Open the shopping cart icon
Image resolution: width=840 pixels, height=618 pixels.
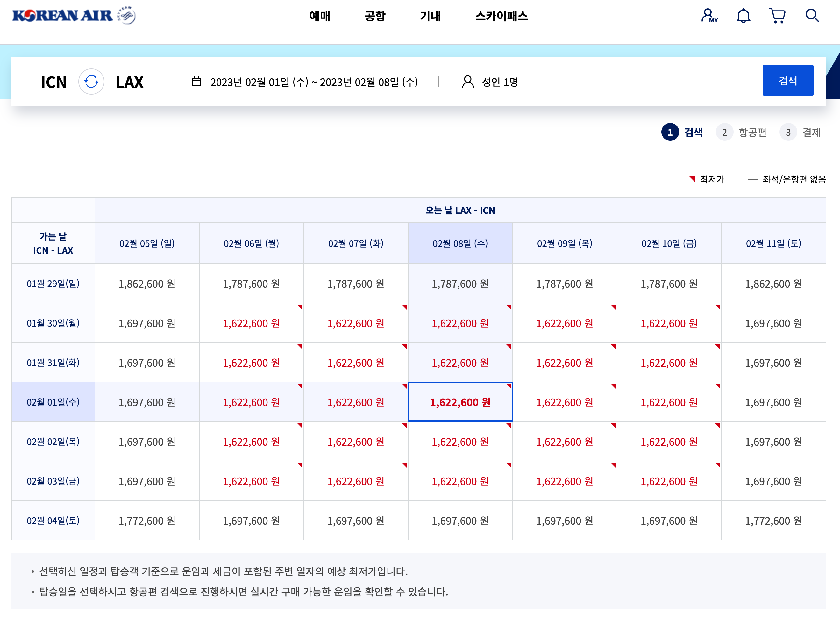[777, 16]
